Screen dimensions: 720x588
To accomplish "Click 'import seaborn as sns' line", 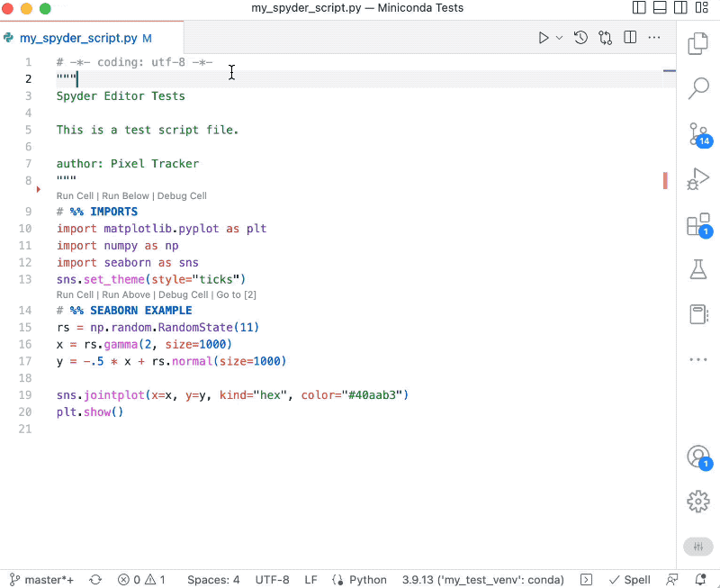I will coord(127,263).
